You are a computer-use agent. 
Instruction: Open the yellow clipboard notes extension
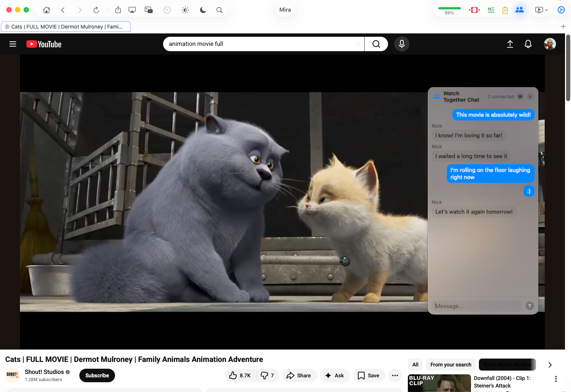[x=505, y=10]
